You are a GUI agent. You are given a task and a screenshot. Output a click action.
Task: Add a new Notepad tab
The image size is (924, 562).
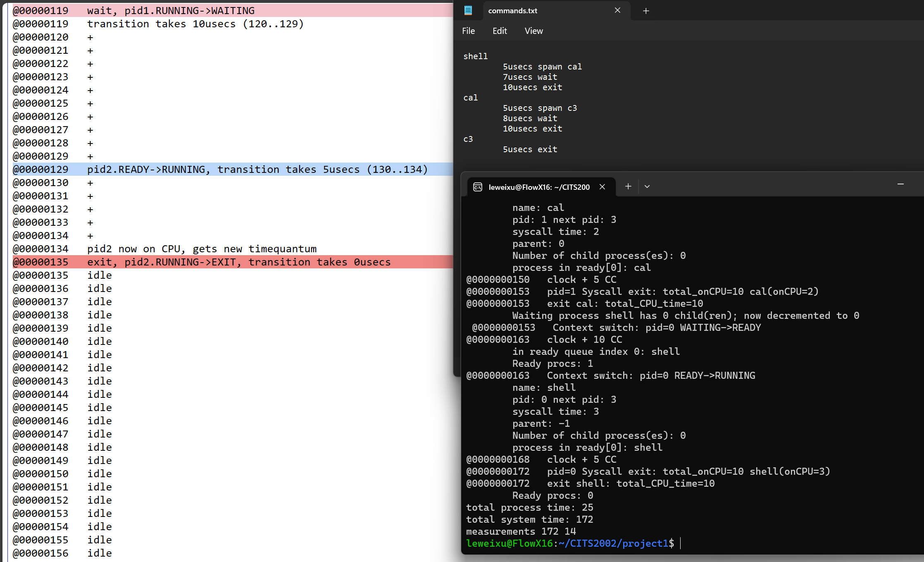[646, 11]
